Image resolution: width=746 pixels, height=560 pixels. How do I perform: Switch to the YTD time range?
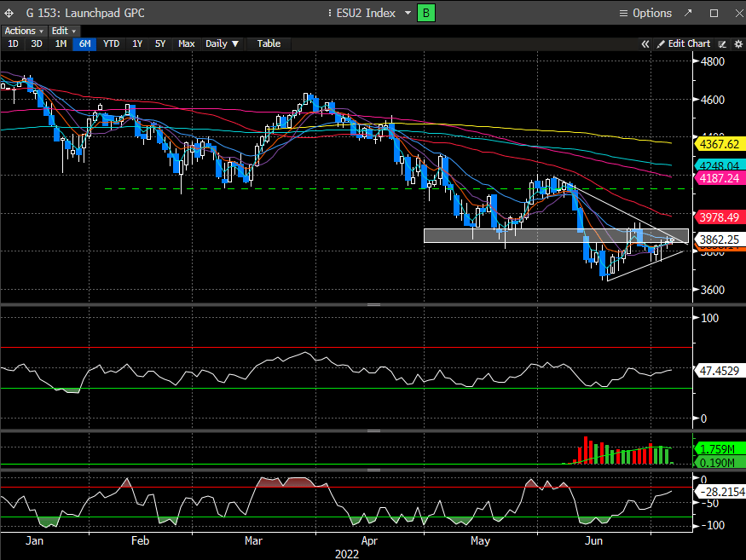coord(111,43)
